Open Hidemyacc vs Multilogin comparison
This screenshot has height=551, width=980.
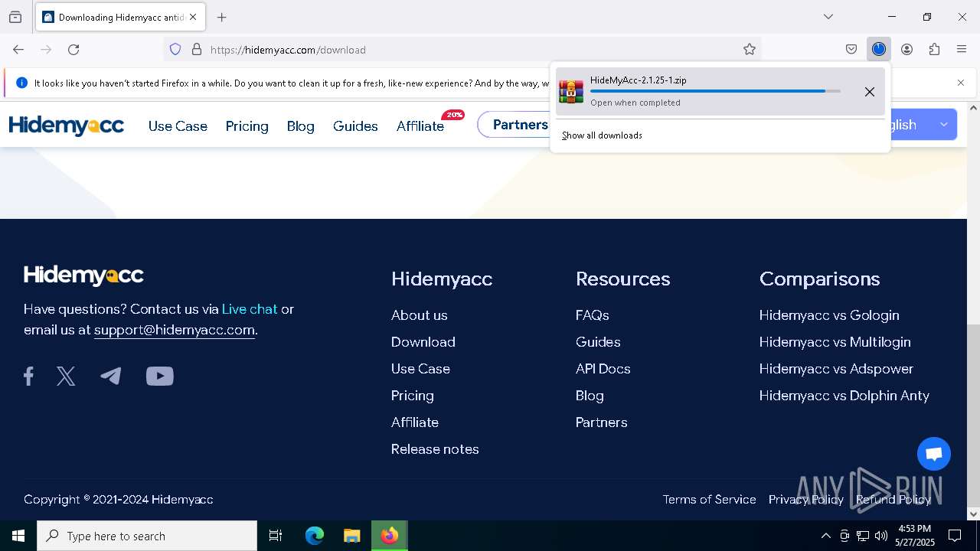point(835,342)
